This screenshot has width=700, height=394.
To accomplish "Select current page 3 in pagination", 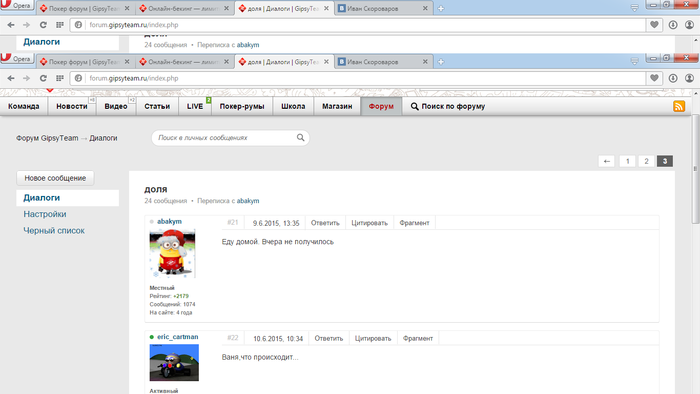I will [665, 161].
